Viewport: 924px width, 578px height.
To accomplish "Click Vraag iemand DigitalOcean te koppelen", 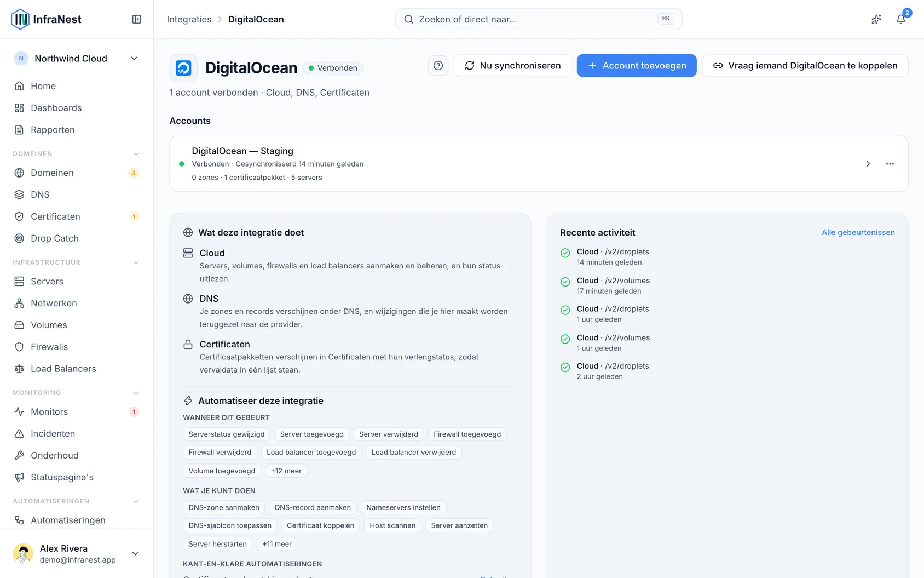I will tap(805, 66).
